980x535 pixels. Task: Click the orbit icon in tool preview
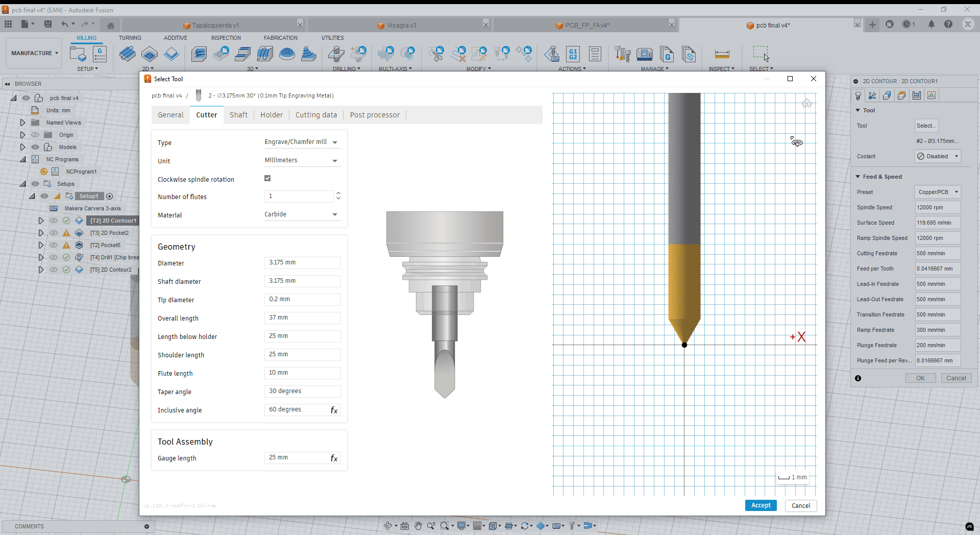[796, 142]
